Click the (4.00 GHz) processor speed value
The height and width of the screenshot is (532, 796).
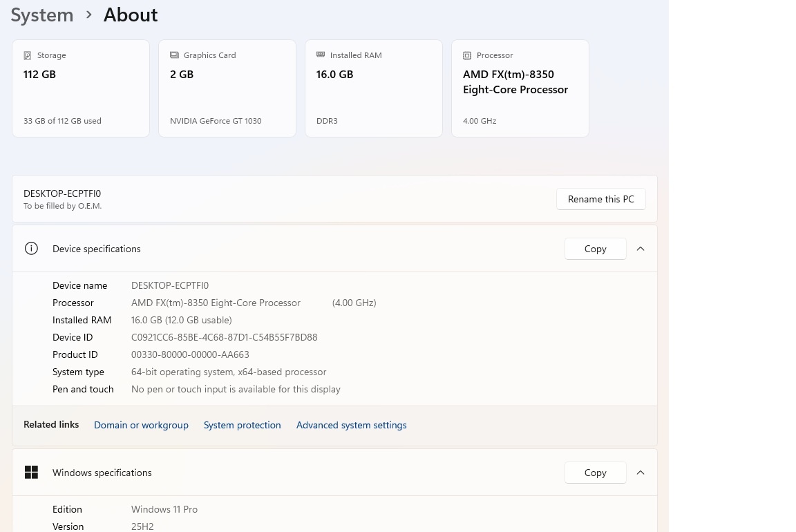354,303
